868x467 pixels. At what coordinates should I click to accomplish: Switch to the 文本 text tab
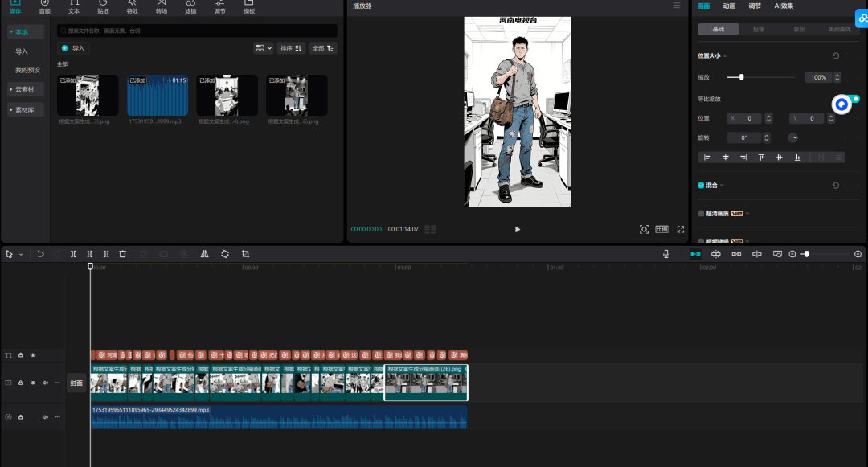point(74,6)
